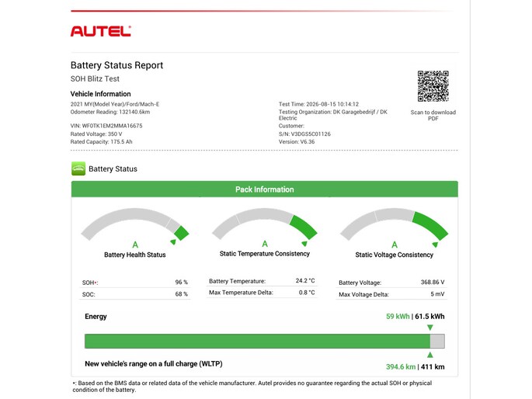
Task: Click the green '394.6 km' range value
Action: coord(401,367)
